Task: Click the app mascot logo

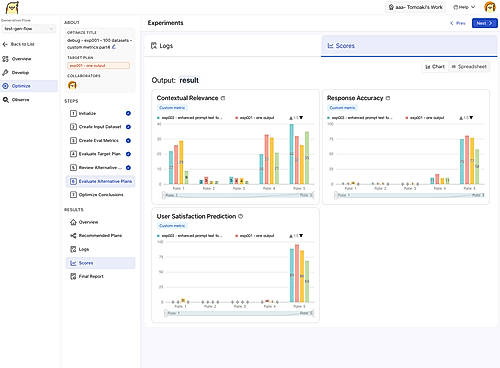Action: tap(12, 7)
